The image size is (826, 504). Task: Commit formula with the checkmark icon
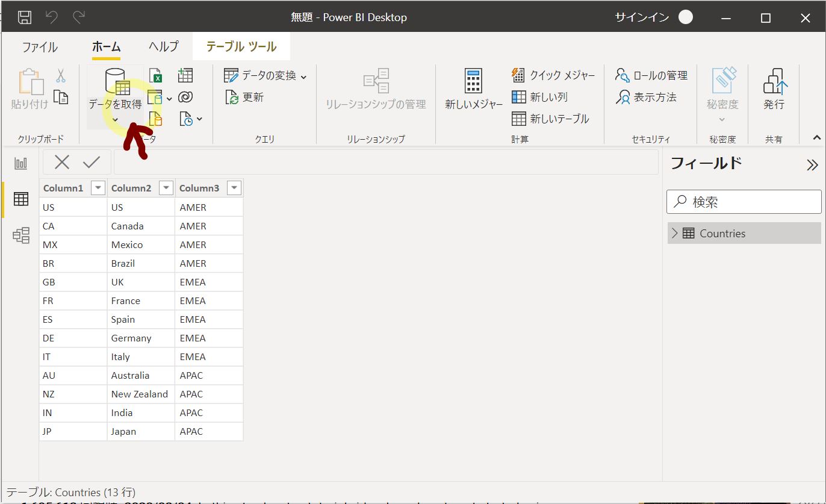coord(92,162)
